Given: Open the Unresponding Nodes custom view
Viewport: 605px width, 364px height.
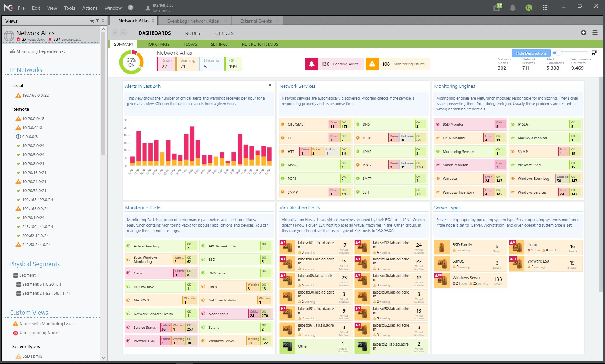Looking at the screenshot, I should click(x=39, y=333).
